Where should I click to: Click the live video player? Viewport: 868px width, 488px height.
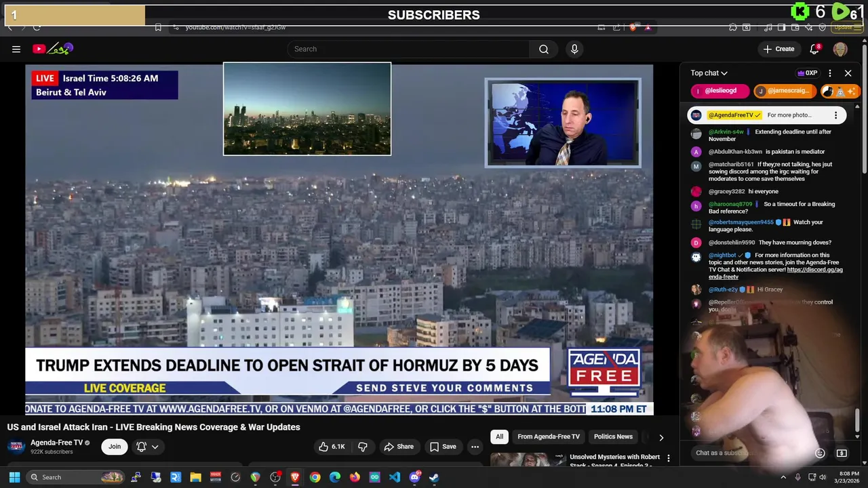339,239
